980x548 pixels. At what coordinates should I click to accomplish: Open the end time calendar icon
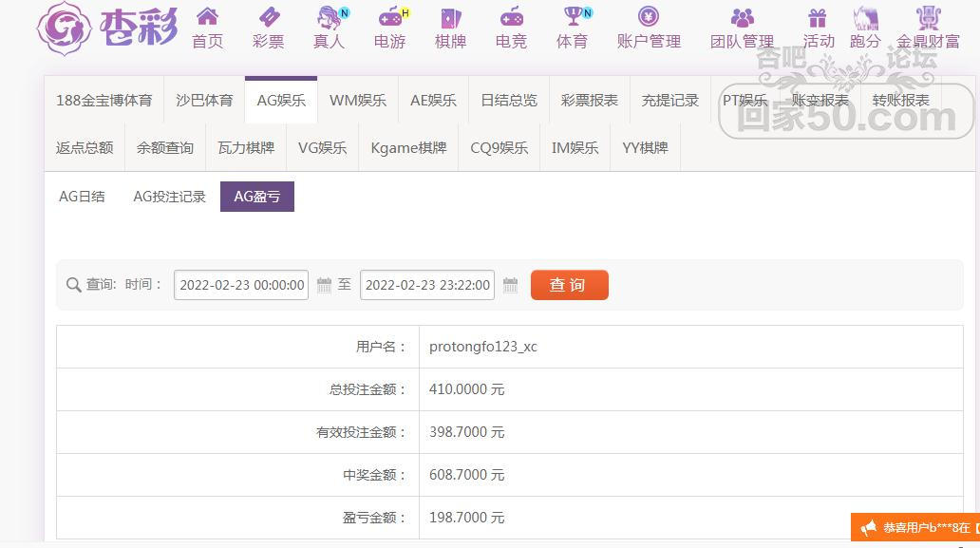[x=510, y=285]
